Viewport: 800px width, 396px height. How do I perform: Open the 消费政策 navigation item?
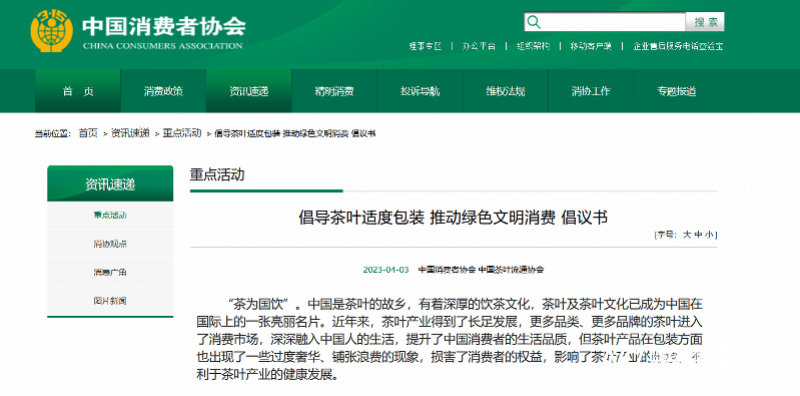(163, 91)
